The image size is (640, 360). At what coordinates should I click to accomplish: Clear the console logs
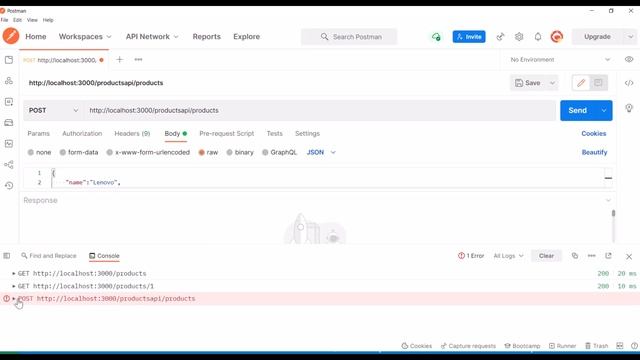click(546, 256)
